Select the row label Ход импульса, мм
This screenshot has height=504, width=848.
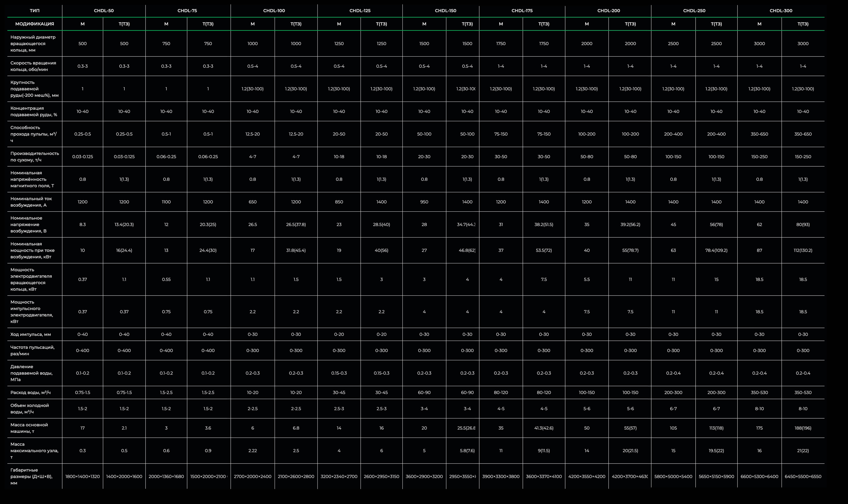[x=31, y=334]
